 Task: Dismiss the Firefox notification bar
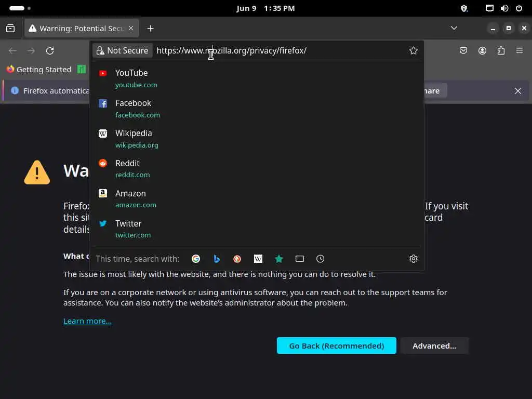(x=518, y=91)
